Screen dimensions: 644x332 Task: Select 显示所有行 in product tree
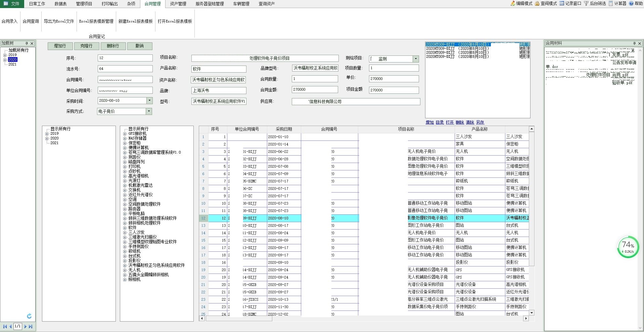coord(138,129)
